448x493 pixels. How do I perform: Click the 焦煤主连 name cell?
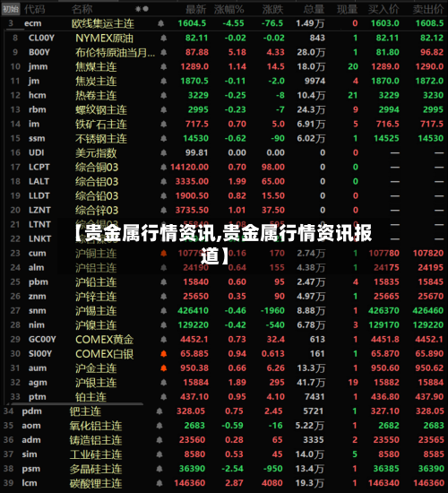click(x=96, y=66)
